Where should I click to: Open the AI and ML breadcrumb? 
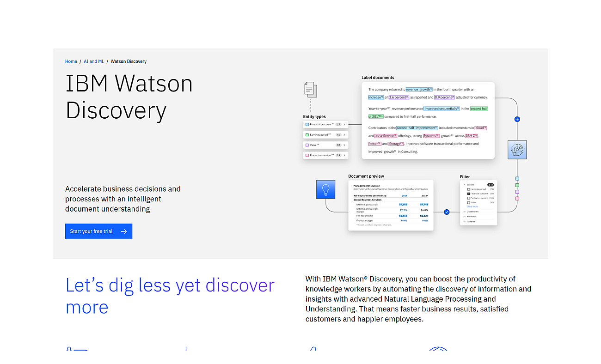pyautogui.click(x=94, y=61)
